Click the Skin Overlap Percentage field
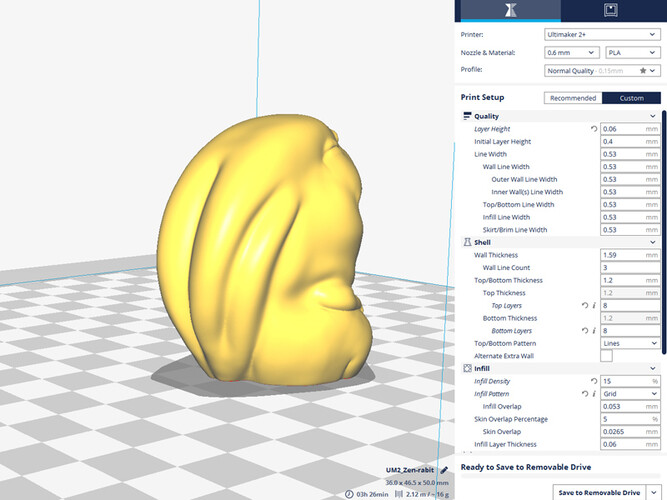667x500 pixels. click(x=630, y=419)
